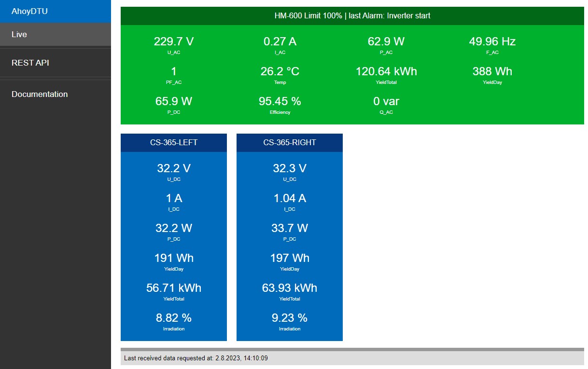Click the last received data timestamp
Image resolution: width=588 pixels, height=369 pixels.
click(196, 358)
